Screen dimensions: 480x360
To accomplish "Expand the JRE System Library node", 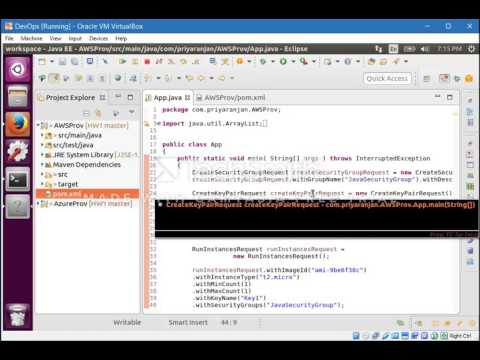I will click(42, 155).
